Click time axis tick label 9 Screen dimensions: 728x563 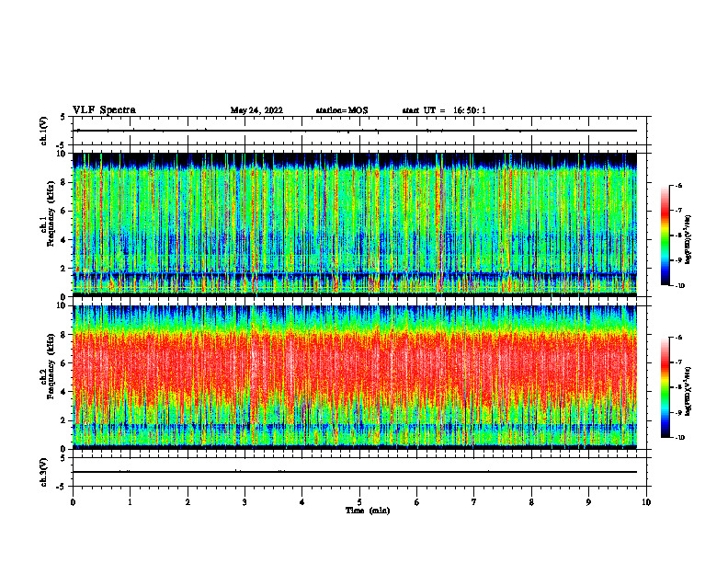tap(588, 502)
